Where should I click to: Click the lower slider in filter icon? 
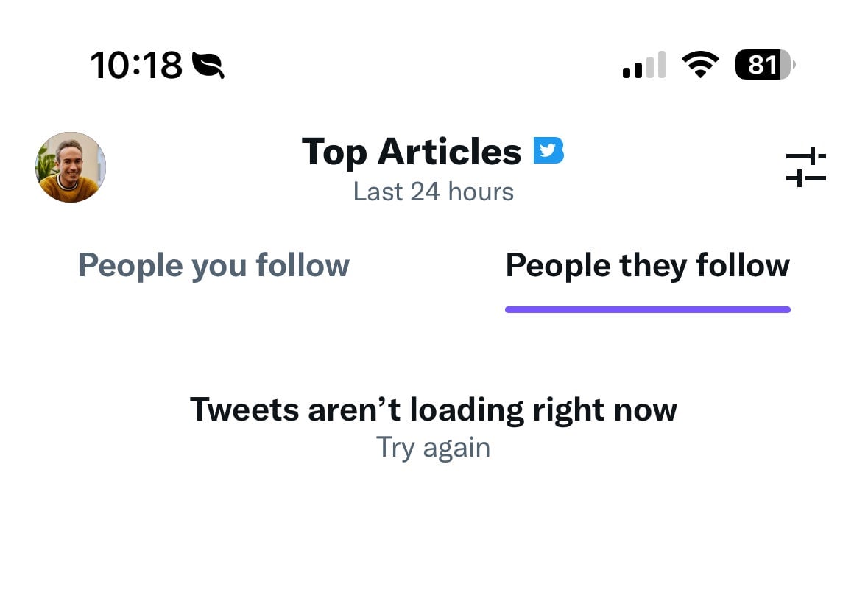(805, 178)
